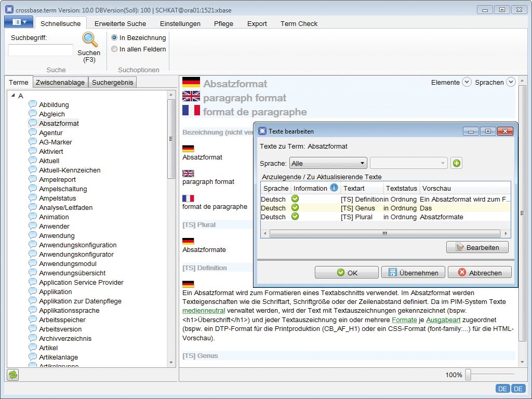Click the Suchbegriff input field
The width and height of the screenshot is (532, 399).
41,50
